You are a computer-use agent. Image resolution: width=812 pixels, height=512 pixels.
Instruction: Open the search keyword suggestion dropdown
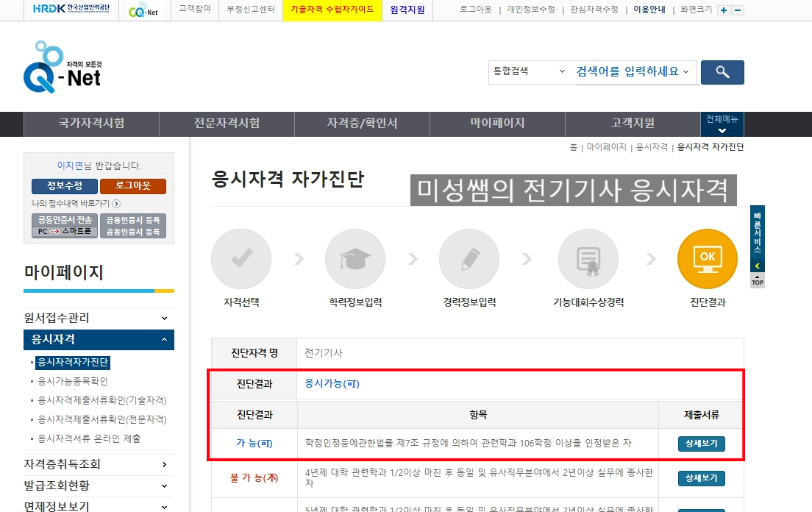point(685,71)
